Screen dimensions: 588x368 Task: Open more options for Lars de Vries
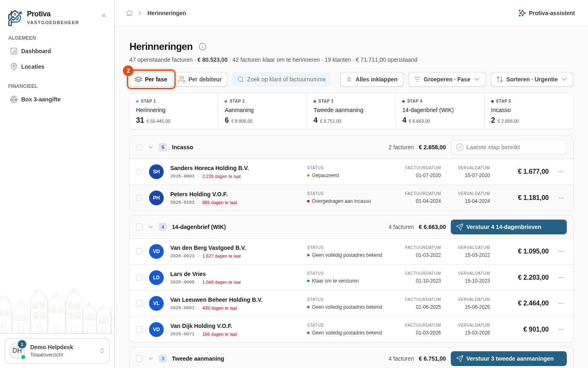pos(561,278)
